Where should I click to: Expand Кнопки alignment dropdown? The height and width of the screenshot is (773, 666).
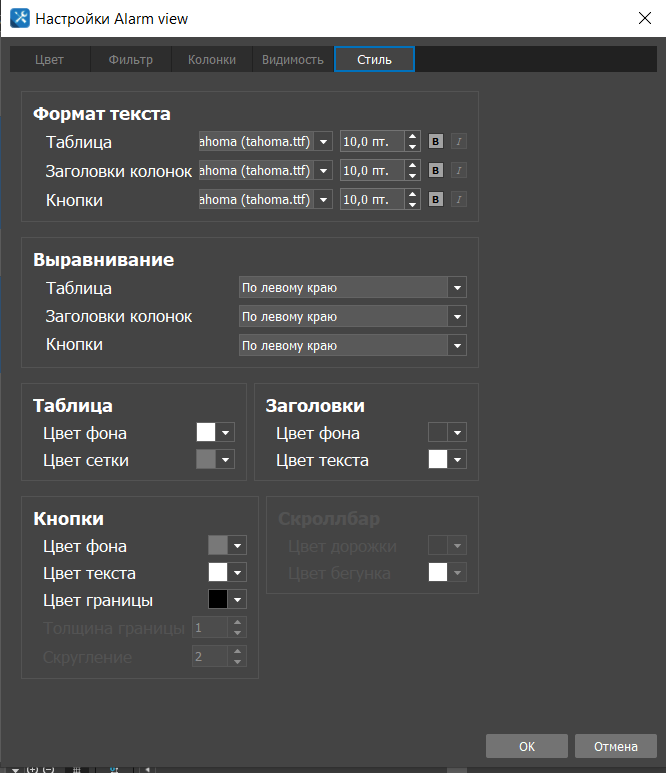pyautogui.click(x=457, y=346)
